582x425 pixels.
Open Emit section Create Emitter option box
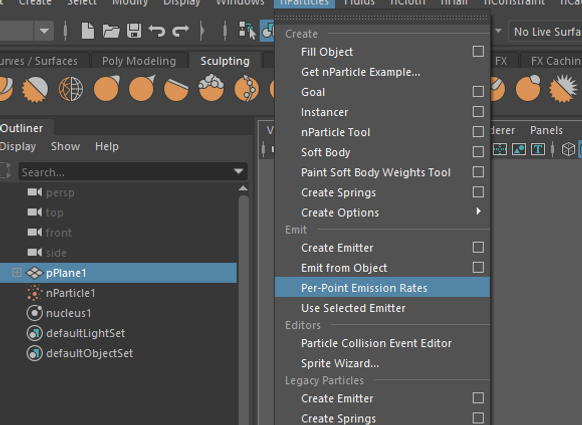click(x=478, y=248)
